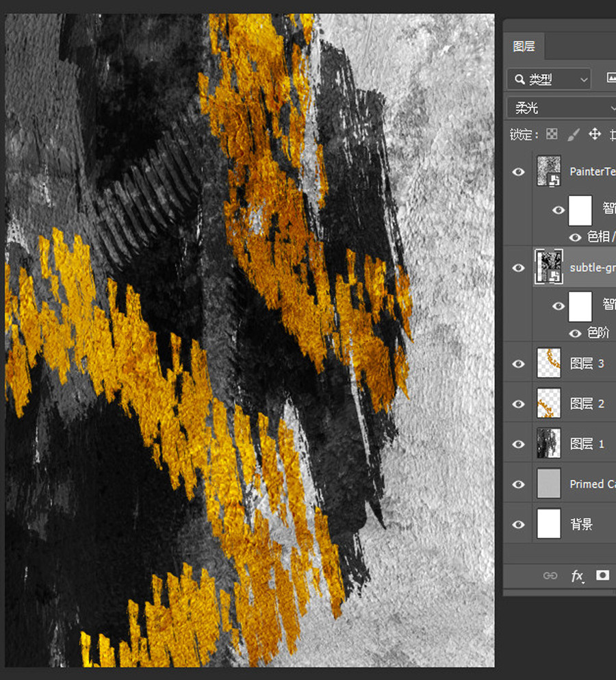Select the subtle-gr layer thumbnail
The height and width of the screenshot is (680, 616).
(x=549, y=266)
